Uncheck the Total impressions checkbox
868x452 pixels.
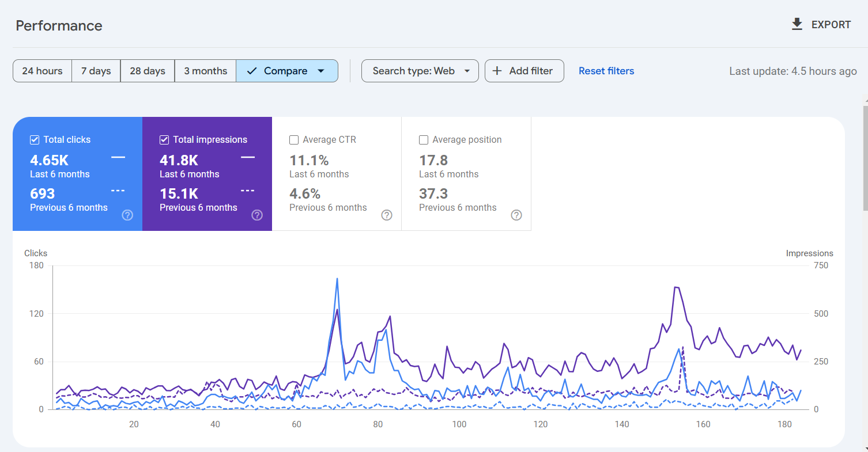point(164,139)
